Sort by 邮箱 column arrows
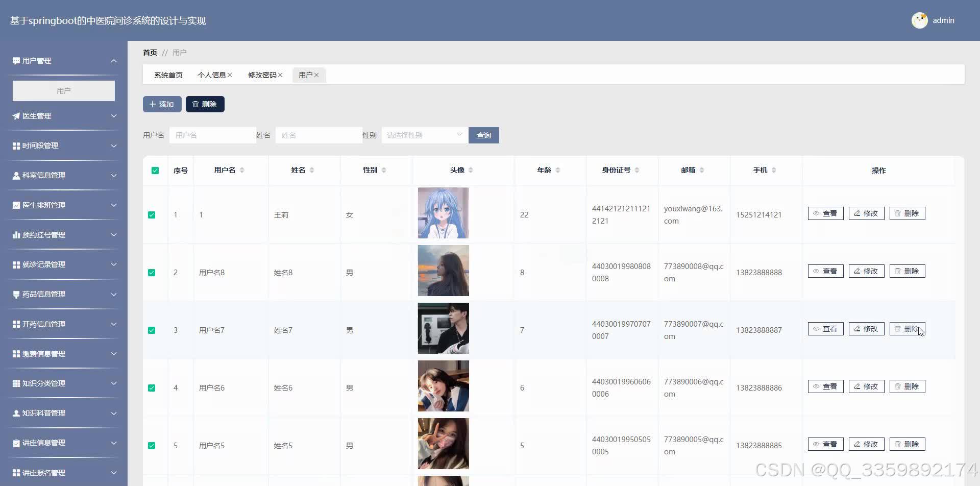This screenshot has height=486, width=980. click(x=702, y=170)
